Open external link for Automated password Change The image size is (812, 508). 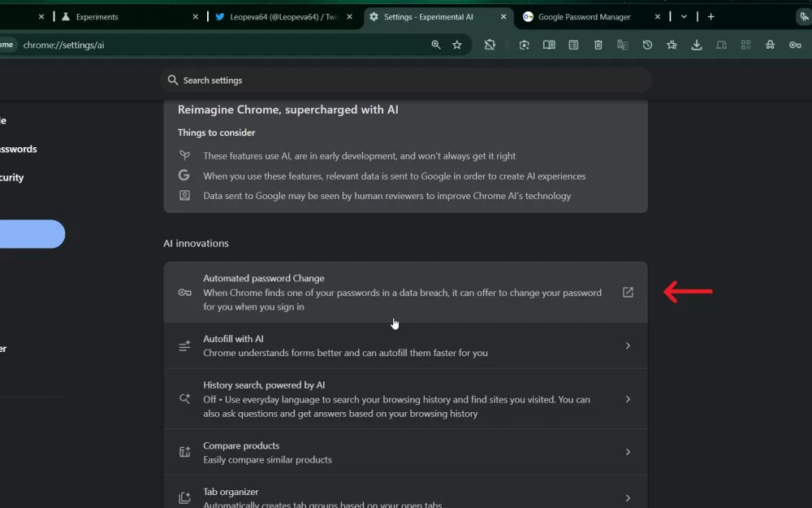[628, 293]
